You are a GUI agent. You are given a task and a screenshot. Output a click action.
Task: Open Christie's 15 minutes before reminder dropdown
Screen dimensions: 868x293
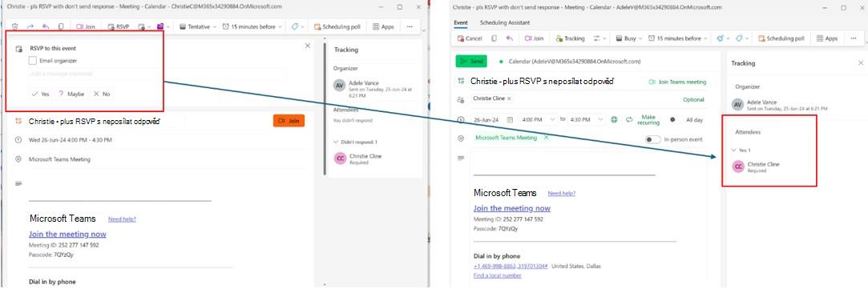[252, 26]
